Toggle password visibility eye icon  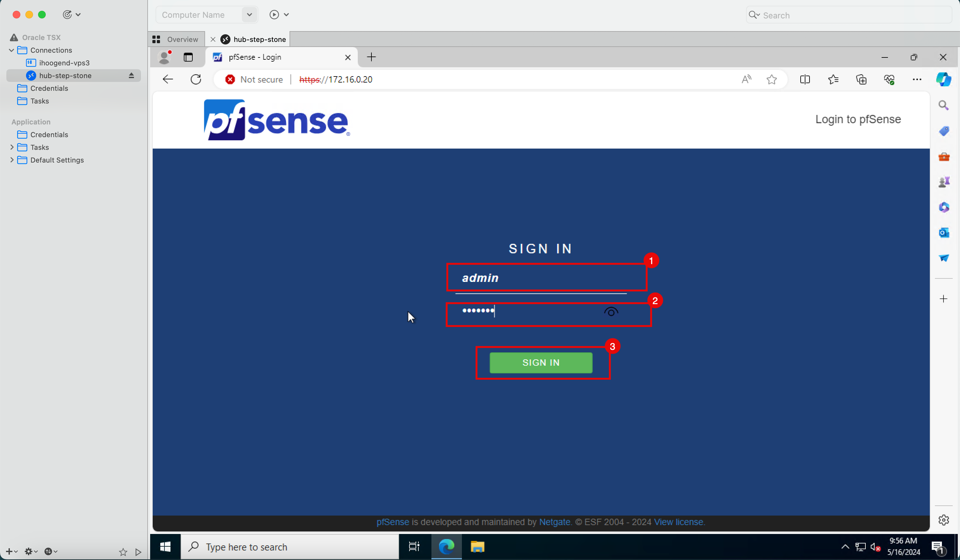[x=611, y=312]
